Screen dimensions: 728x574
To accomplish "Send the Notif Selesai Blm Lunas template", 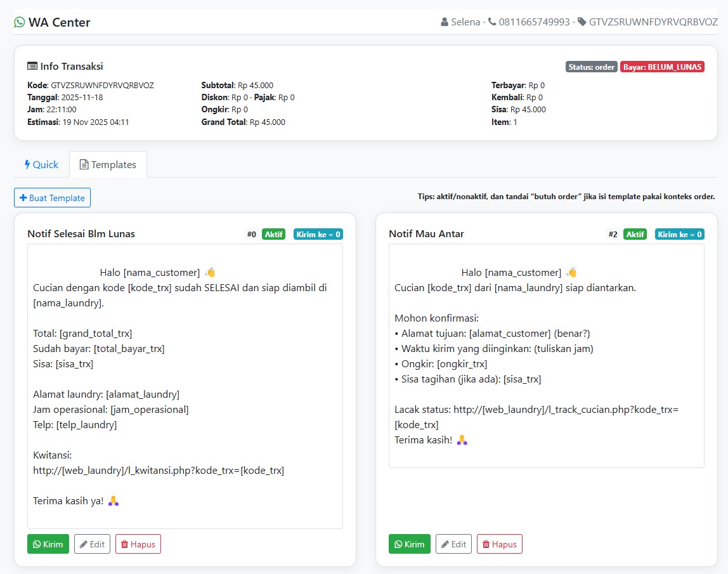I will pyautogui.click(x=48, y=544).
